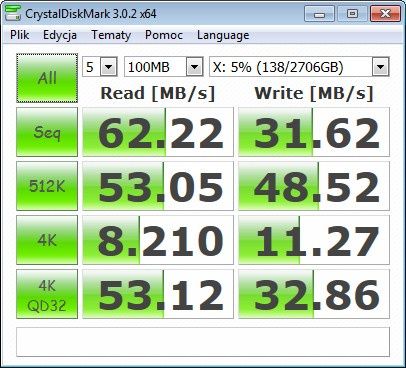The image size is (406, 368).
Task: Select the 512K write result 48.52
Action: pos(314,186)
